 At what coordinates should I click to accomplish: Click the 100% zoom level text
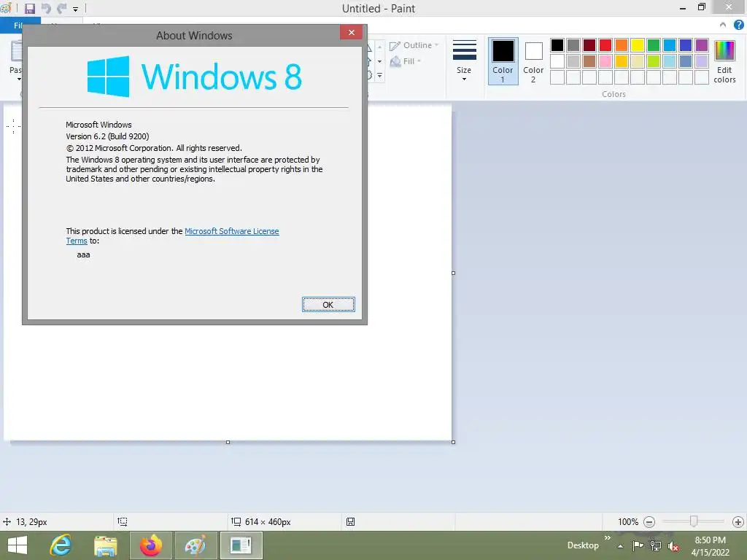point(628,522)
